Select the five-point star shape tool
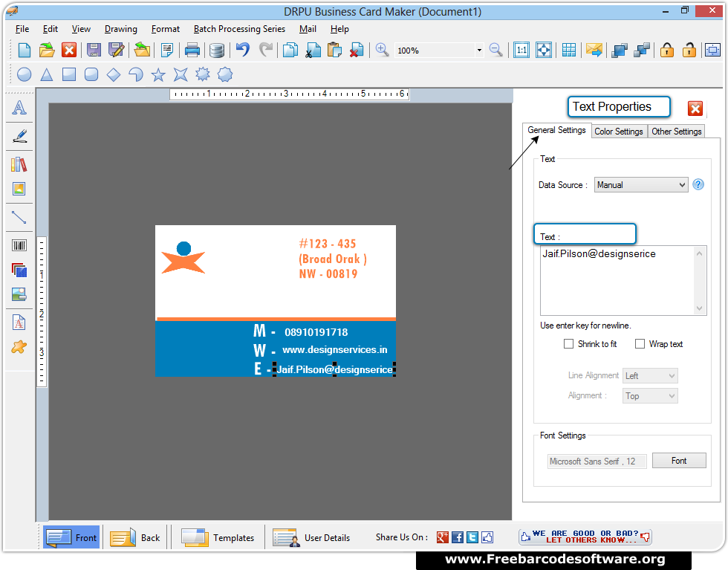The image size is (728, 570). coord(158,74)
